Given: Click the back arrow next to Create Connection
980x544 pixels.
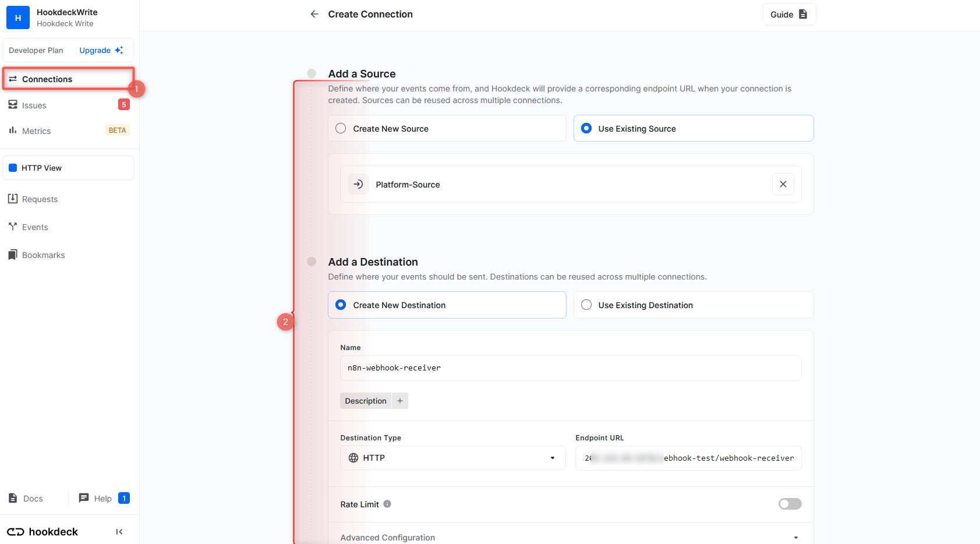Looking at the screenshot, I should pyautogui.click(x=314, y=13).
